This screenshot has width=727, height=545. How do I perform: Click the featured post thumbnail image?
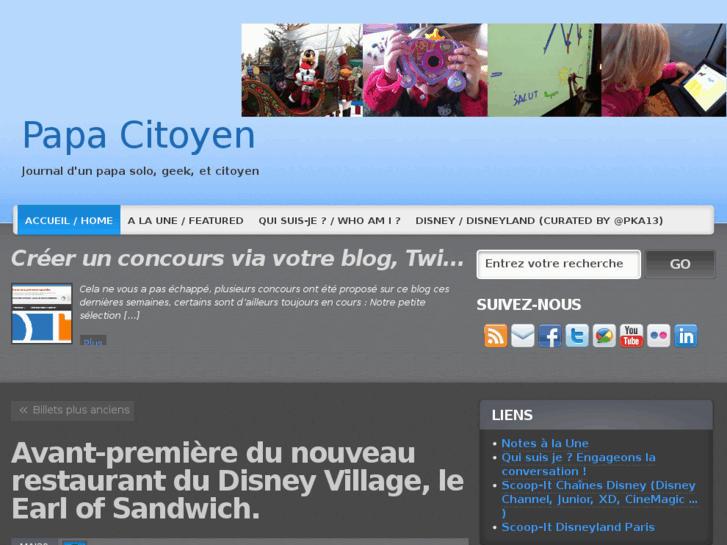42,314
